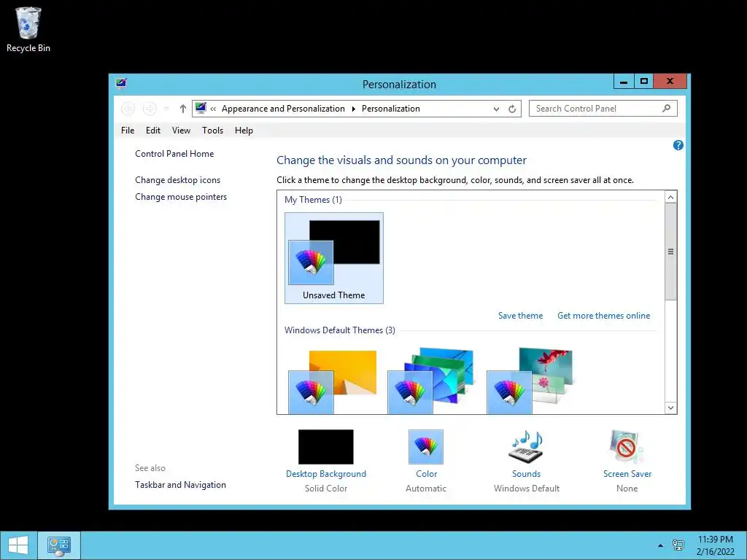The image size is (747, 560).
Task: Click the themes list scroll up arrow
Action: (671, 197)
